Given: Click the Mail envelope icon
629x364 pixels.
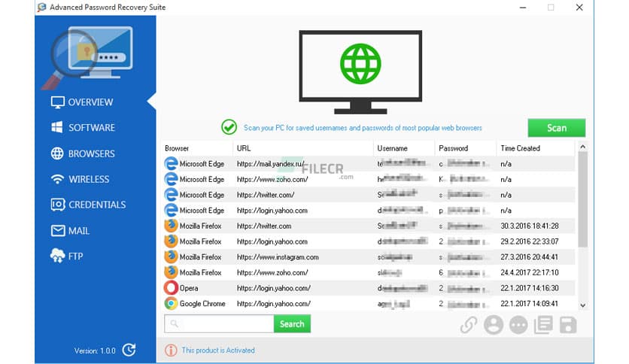Looking at the screenshot, I should pos(58,231).
